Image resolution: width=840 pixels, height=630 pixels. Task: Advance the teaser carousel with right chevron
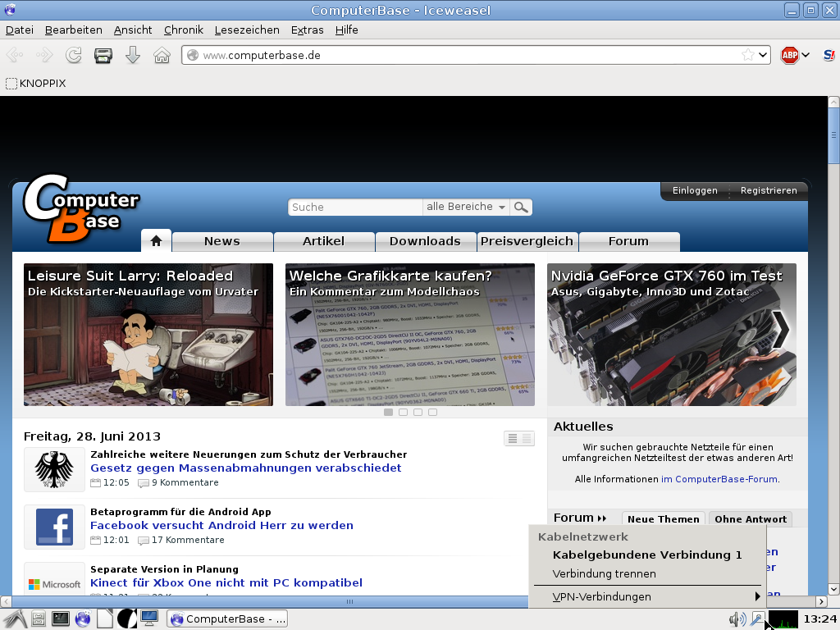point(781,330)
